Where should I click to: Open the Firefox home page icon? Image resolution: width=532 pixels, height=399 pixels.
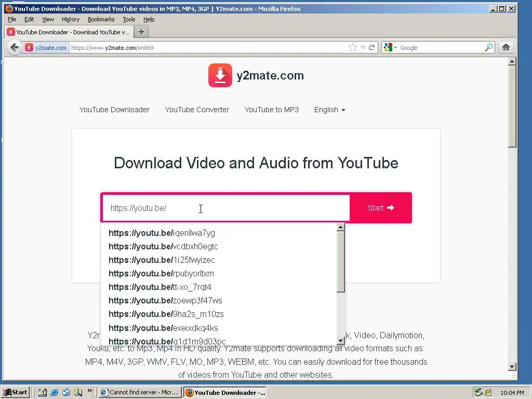pyautogui.click(x=506, y=47)
